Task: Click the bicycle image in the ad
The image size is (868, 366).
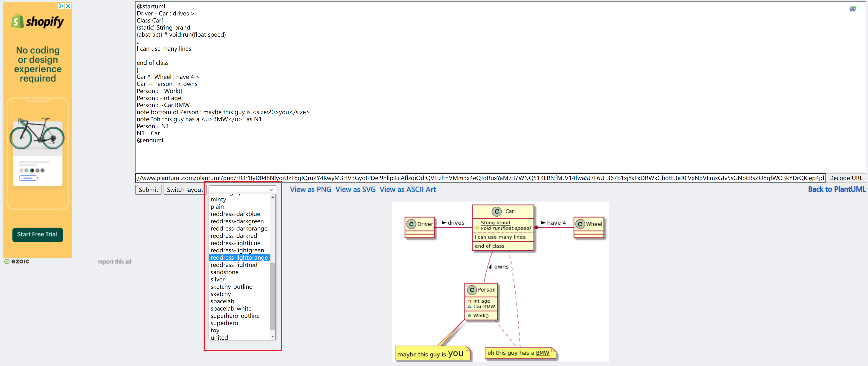Action: [x=37, y=134]
